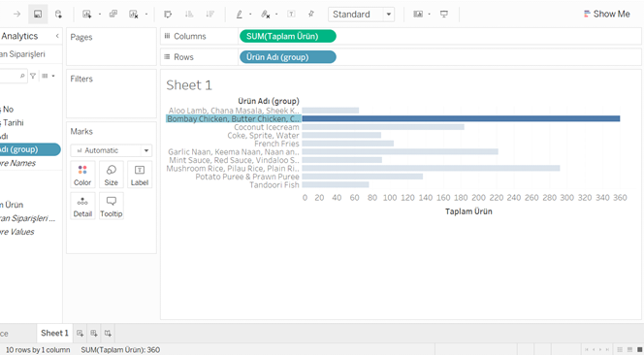
Task: Open the Group Members dropdown arrow
Action: click(276, 15)
